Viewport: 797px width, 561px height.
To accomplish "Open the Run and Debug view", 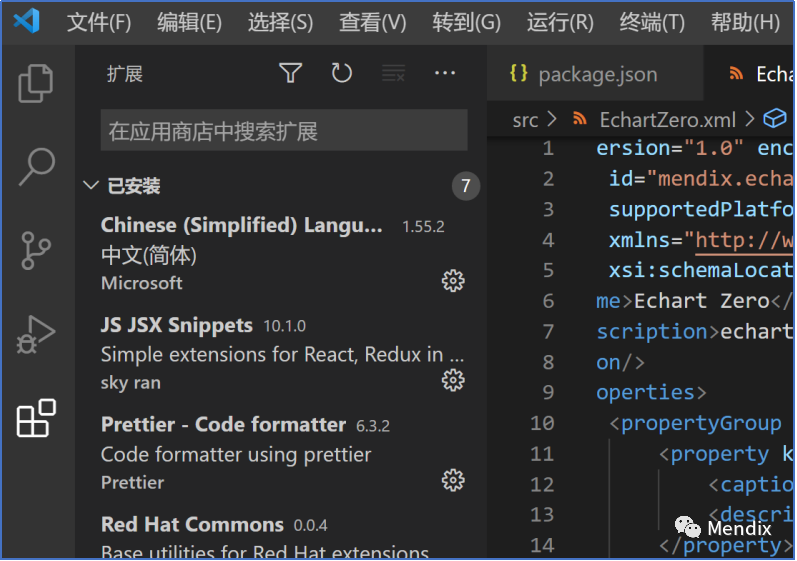I will pyautogui.click(x=36, y=334).
